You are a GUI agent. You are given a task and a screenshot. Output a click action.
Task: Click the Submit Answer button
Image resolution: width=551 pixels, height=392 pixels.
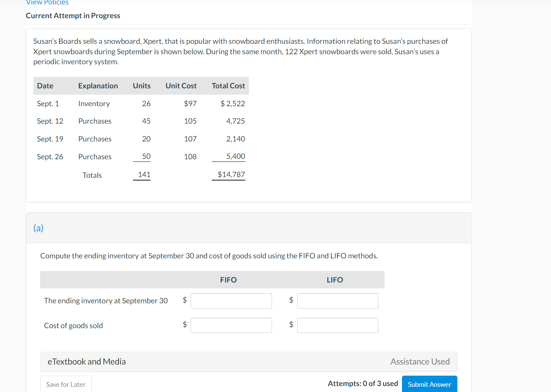pyautogui.click(x=430, y=384)
